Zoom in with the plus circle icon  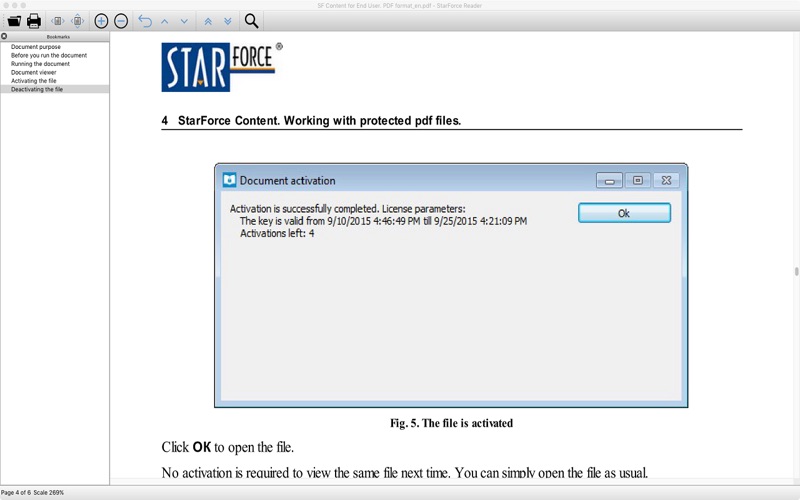pyautogui.click(x=101, y=21)
